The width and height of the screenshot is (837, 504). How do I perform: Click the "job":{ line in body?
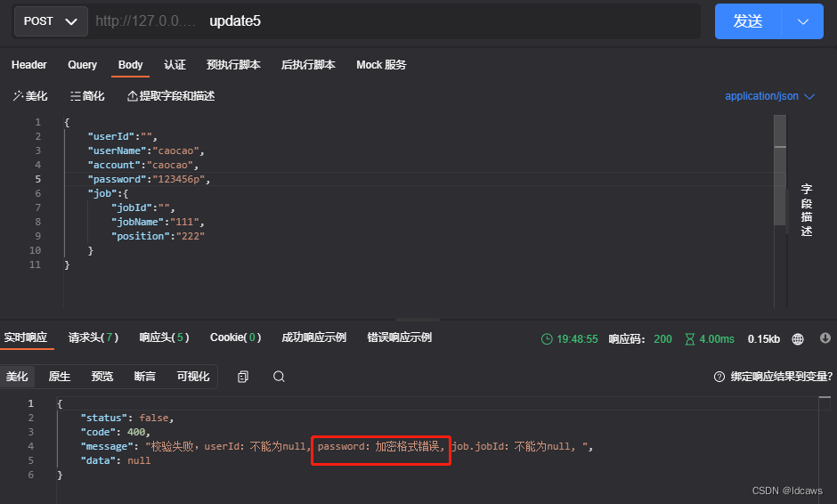(108, 194)
